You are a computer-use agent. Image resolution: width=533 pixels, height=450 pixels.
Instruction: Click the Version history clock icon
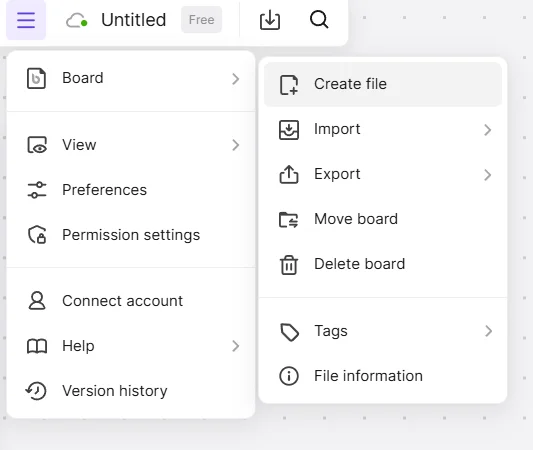pos(36,391)
